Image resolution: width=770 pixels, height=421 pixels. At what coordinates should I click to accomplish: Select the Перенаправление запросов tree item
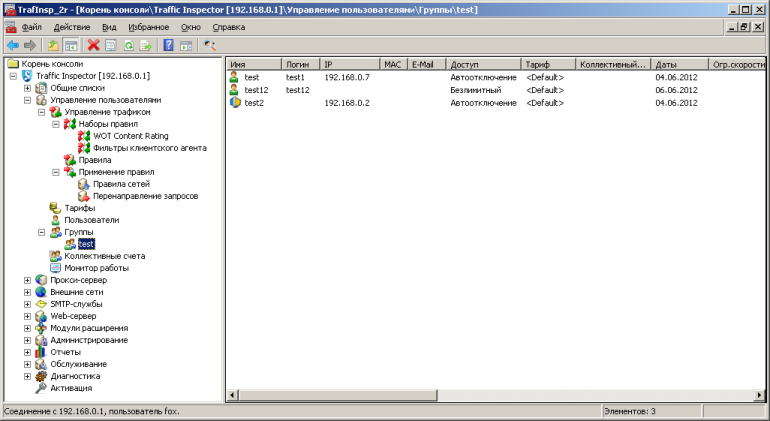145,196
